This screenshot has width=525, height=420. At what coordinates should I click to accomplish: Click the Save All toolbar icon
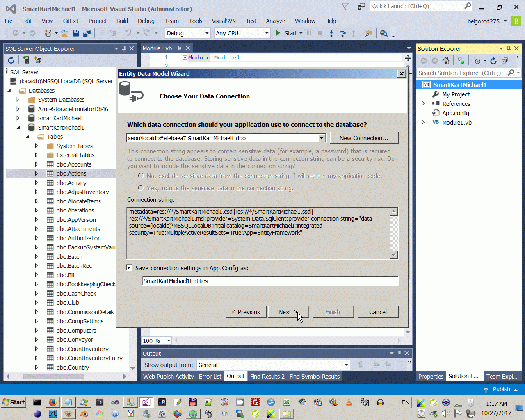click(x=87, y=33)
